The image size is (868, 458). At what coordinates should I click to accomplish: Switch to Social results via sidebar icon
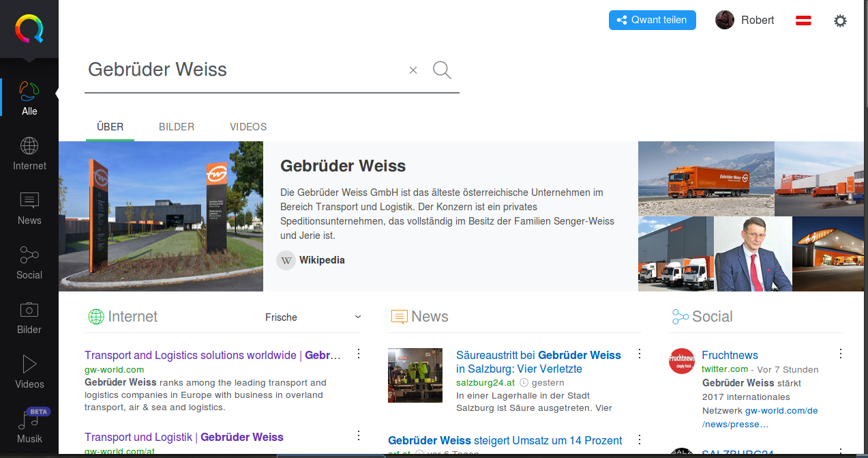click(x=29, y=262)
